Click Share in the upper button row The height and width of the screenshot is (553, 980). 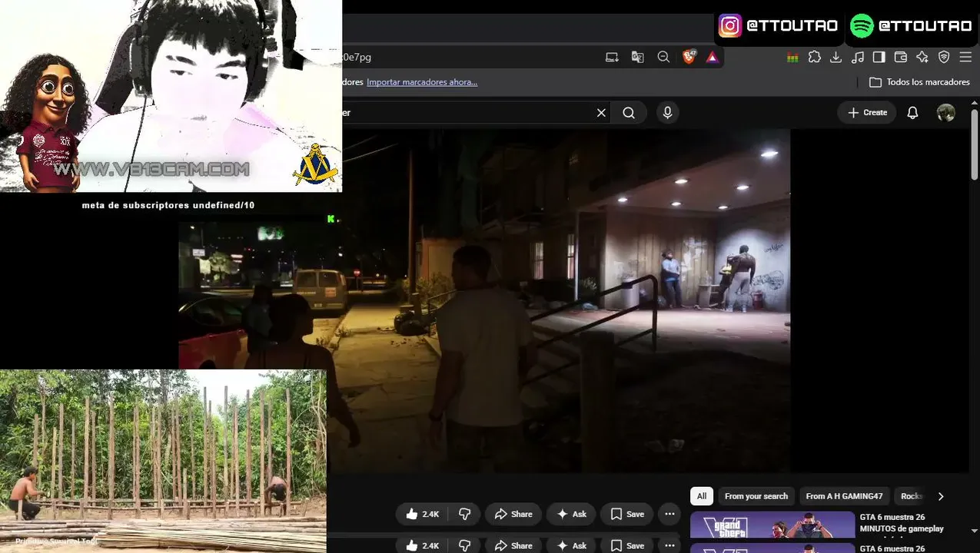point(513,514)
